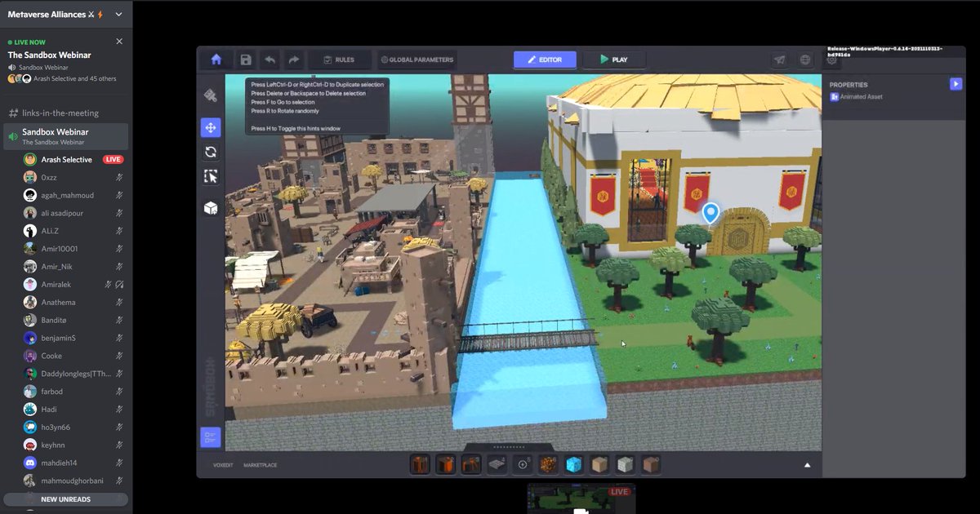Select user Amir10001
The width and height of the screenshot is (980, 514).
click(x=72, y=249)
